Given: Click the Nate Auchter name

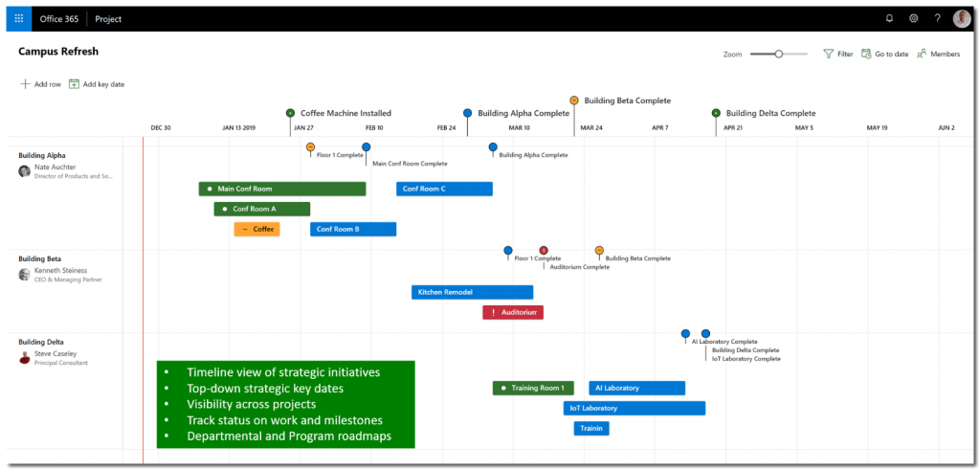Looking at the screenshot, I should click(55, 168).
